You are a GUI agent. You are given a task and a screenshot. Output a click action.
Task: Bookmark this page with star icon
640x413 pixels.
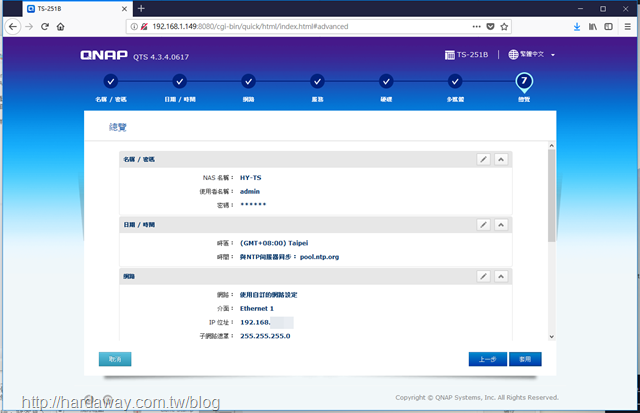[504, 27]
